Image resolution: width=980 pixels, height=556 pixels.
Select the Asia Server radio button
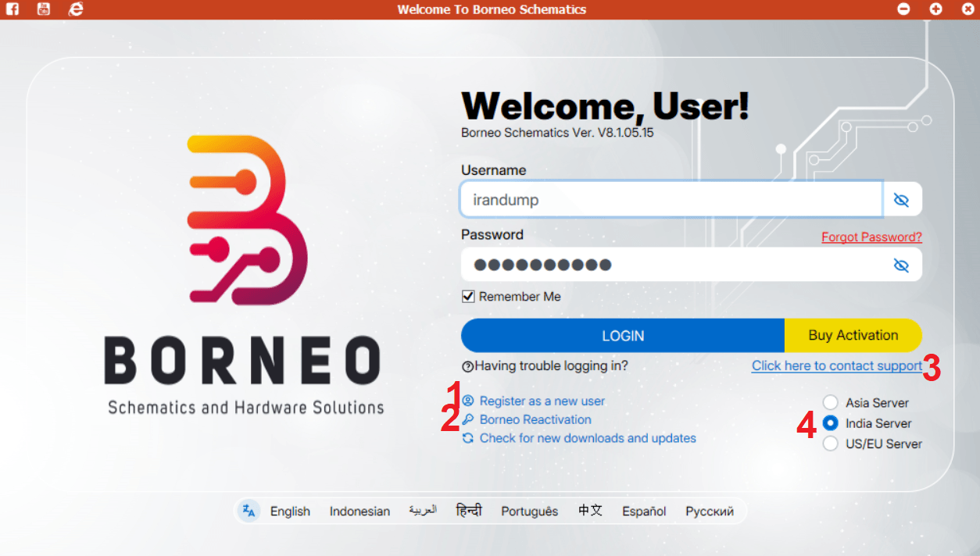[x=830, y=403]
